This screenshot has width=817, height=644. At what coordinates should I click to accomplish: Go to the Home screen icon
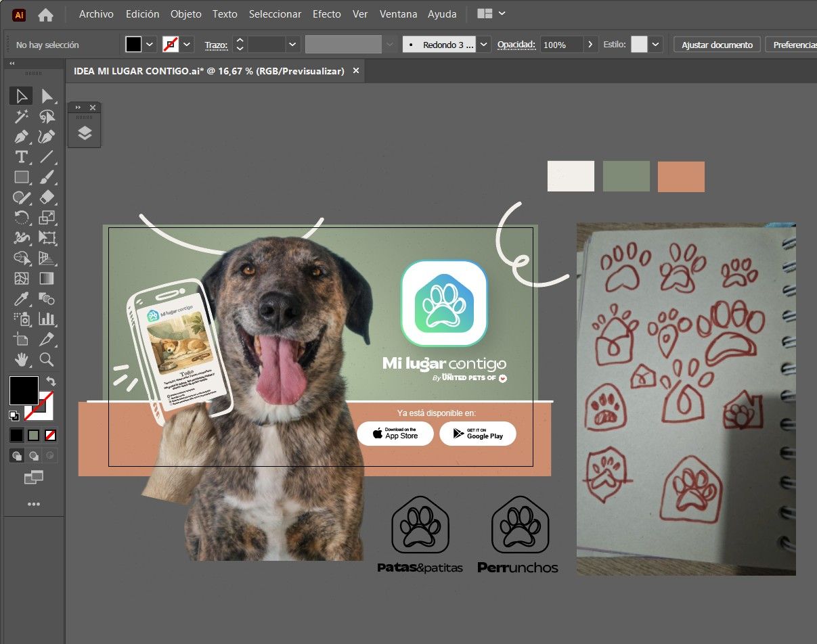(45, 14)
